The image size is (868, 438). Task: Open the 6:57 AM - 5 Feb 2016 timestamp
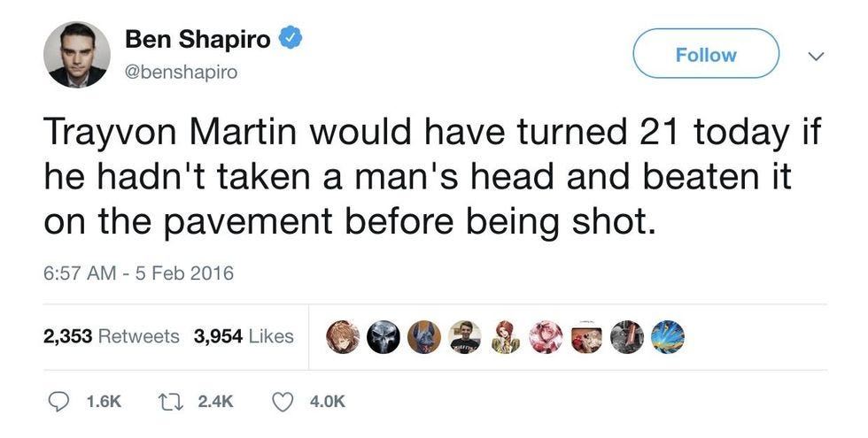coord(138,273)
